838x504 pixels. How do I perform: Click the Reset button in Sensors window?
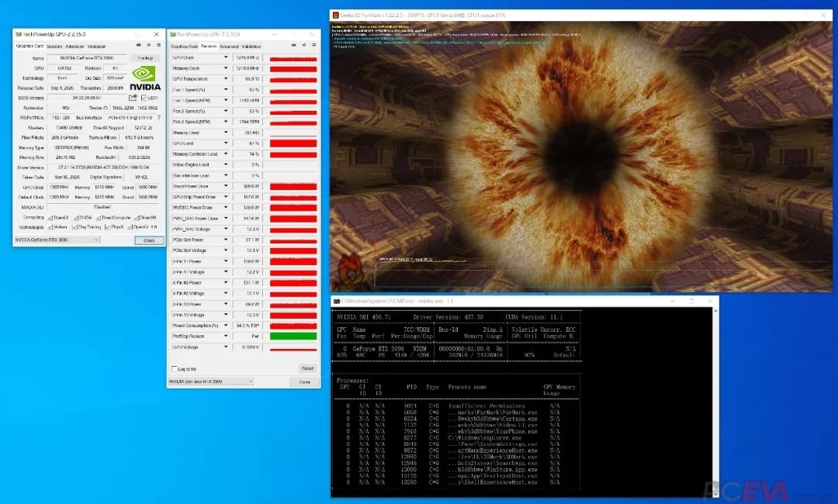tap(306, 368)
